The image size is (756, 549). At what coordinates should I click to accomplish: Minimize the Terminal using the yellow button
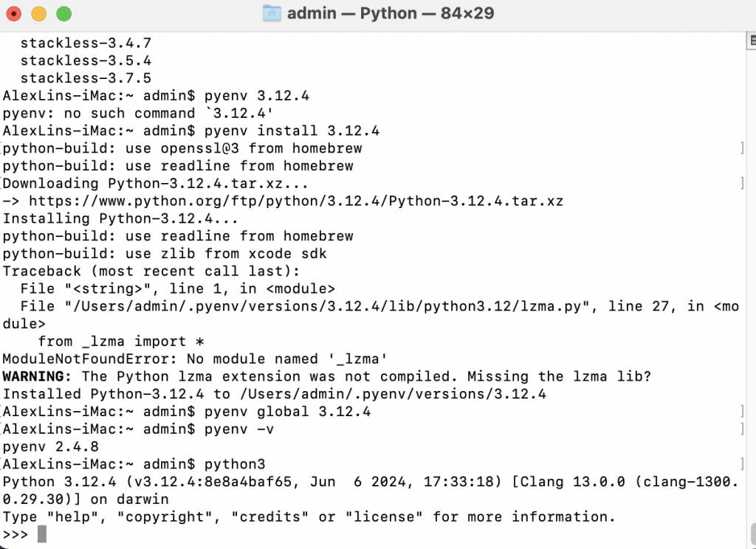[38, 13]
